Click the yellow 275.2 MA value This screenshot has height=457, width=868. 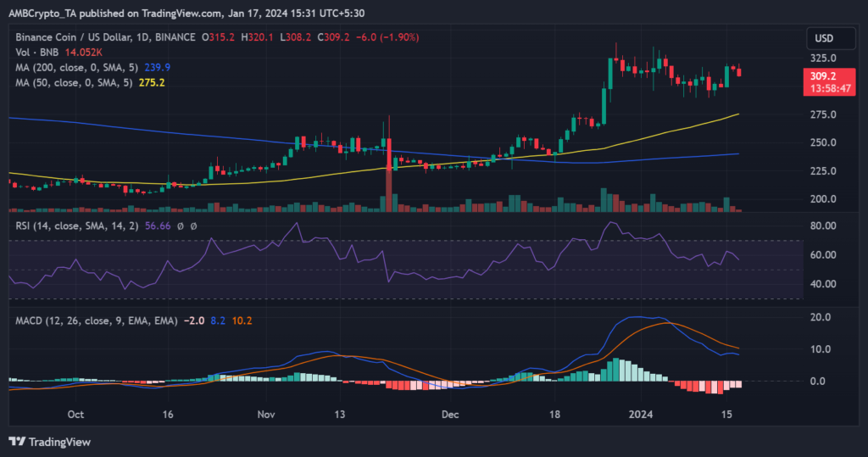(151, 83)
